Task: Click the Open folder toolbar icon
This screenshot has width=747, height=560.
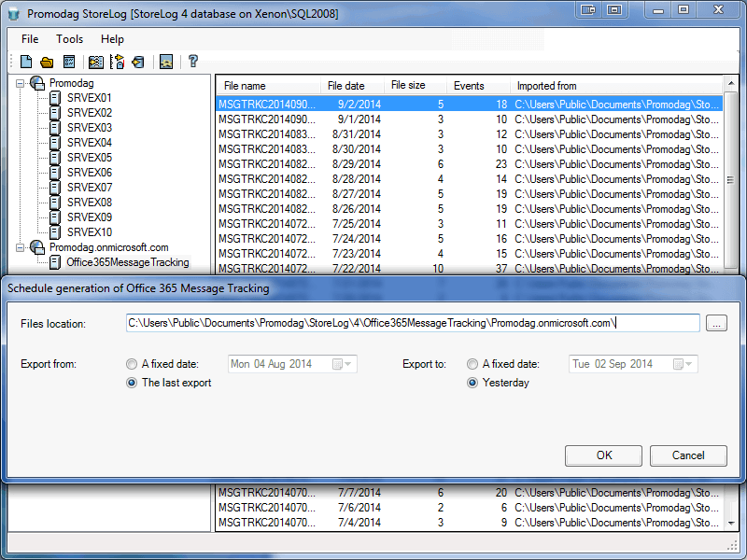Action: [47, 62]
